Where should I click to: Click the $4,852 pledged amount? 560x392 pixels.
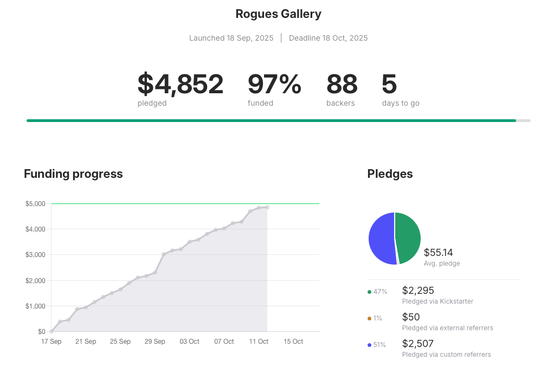(180, 84)
